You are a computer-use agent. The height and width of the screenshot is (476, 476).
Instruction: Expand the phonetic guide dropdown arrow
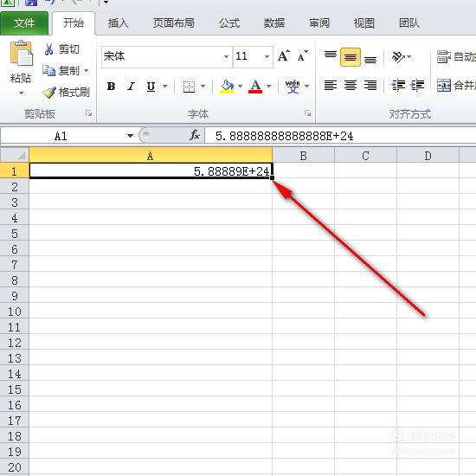coord(307,87)
